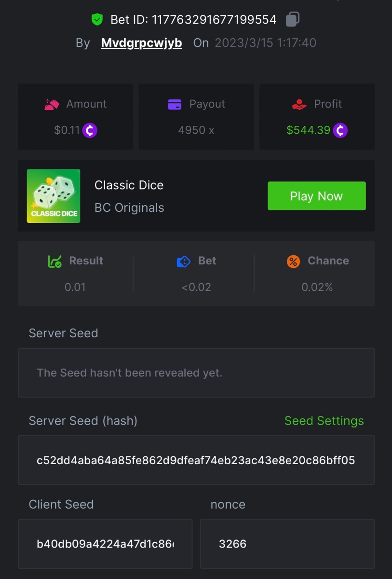Click the blue Bet dice icon

coord(184,261)
